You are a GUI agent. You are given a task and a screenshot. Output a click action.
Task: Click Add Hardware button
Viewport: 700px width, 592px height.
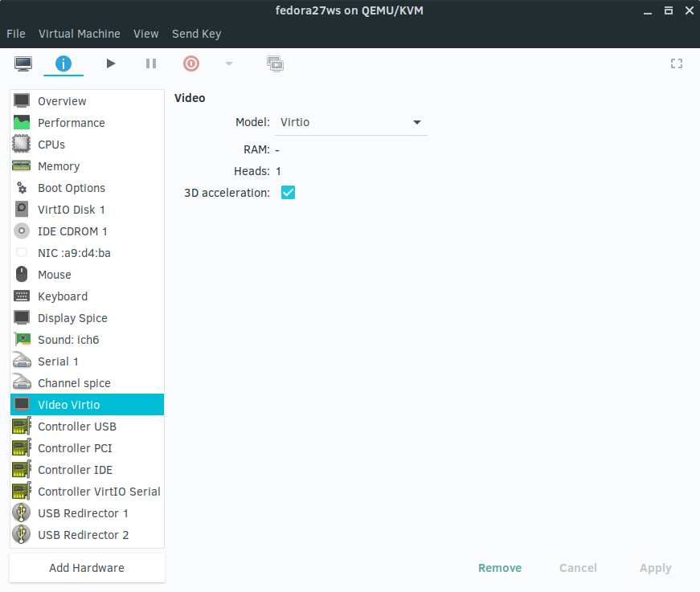[x=87, y=568]
